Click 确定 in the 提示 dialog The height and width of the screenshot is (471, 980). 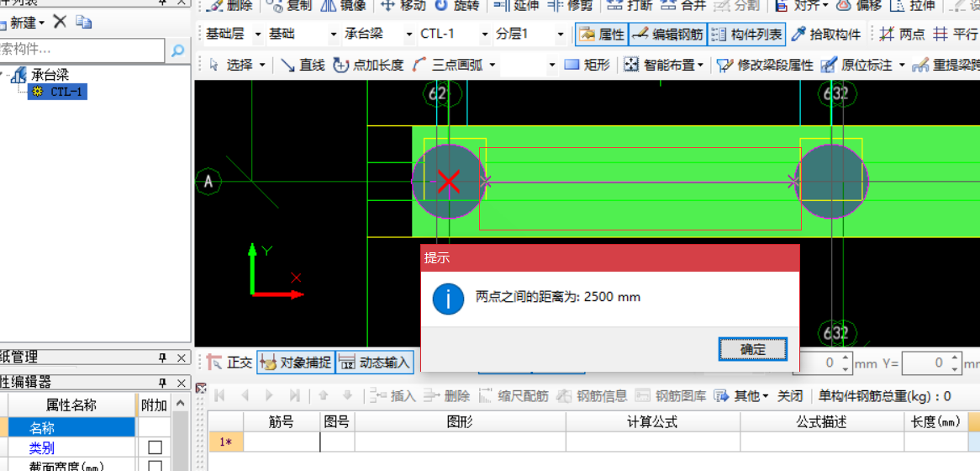click(x=752, y=350)
